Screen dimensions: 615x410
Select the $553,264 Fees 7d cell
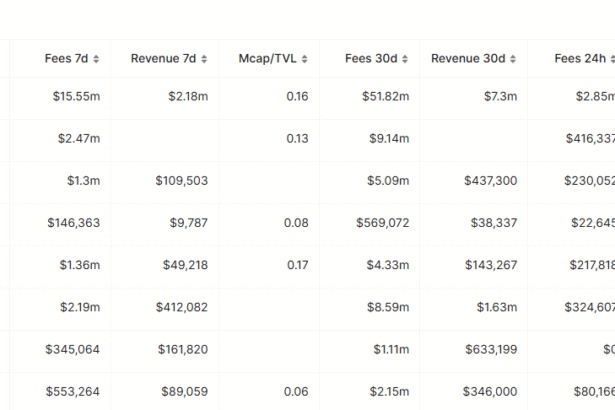point(72,392)
